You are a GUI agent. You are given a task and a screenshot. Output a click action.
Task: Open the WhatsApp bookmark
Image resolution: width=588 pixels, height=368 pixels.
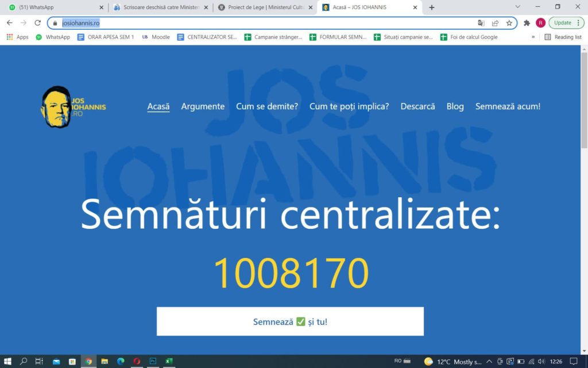point(53,37)
